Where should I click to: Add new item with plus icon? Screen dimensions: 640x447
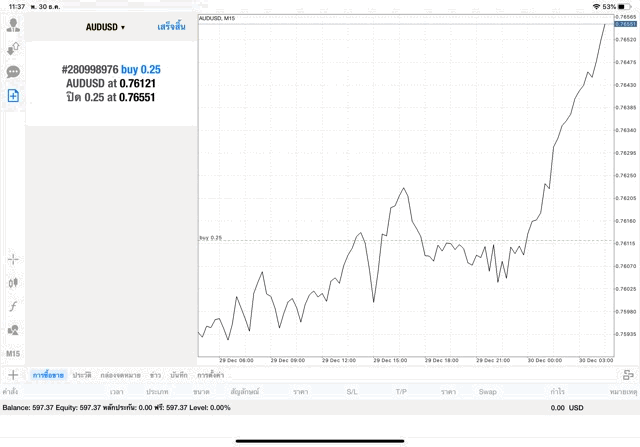[x=13, y=375]
